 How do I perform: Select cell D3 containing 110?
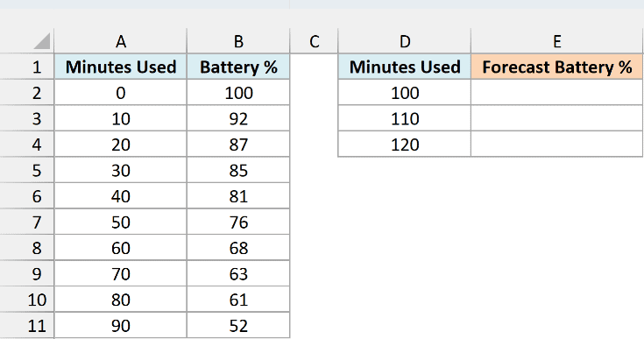tap(405, 118)
